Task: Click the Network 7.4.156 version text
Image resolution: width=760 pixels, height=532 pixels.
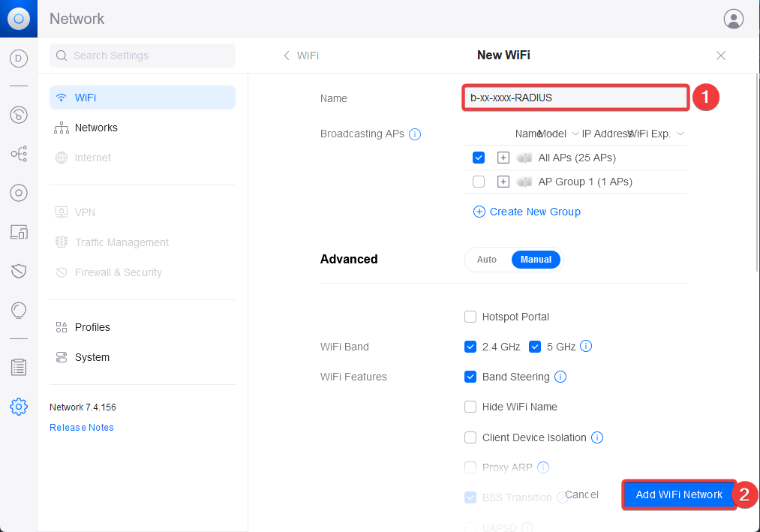Action: [83, 407]
